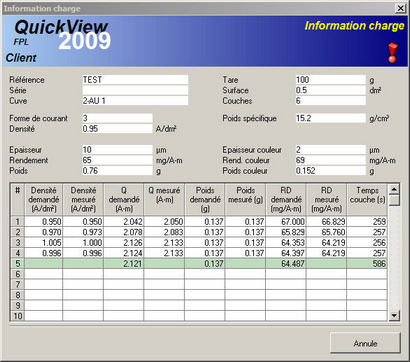410x362 pixels.
Task: Click the Temps couche column header
Action: tap(367, 199)
